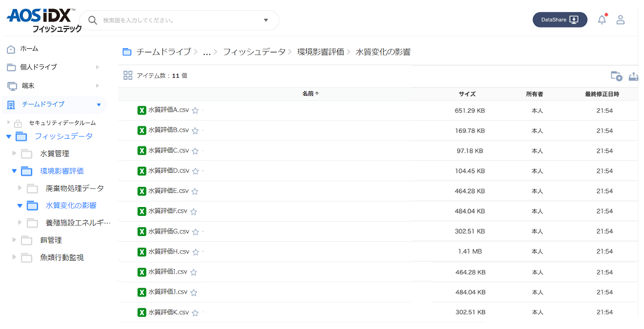This screenshot has width=644, height=329.
Task: Star the file 水質評価E.csv
Action: (x=194, y=191)
